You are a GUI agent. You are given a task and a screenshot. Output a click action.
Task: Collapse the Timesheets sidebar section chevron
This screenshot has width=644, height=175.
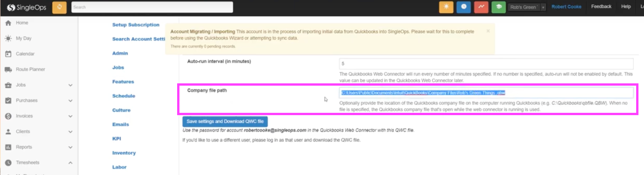click(x=71, y=163)
